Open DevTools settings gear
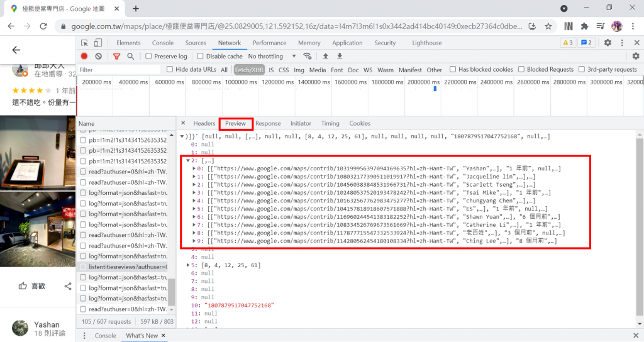Image resolution: width=644 pixels, height=342 pixels. tap(608, 43)
